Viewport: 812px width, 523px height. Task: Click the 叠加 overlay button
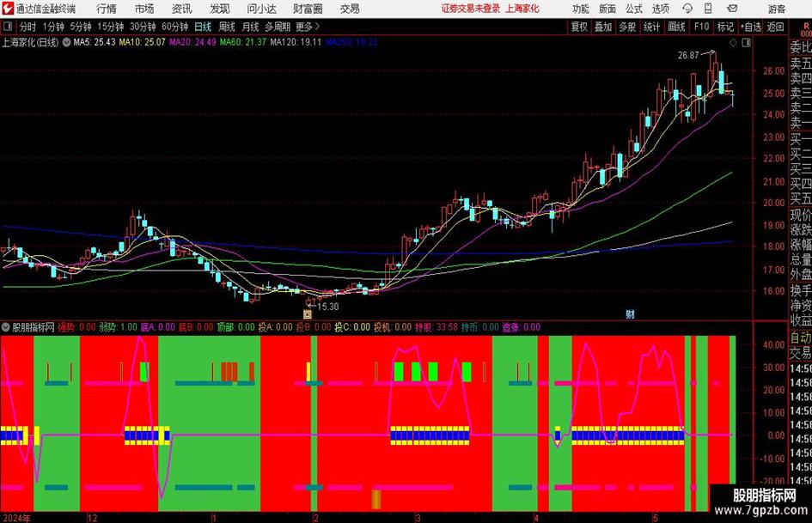(603, 27)
